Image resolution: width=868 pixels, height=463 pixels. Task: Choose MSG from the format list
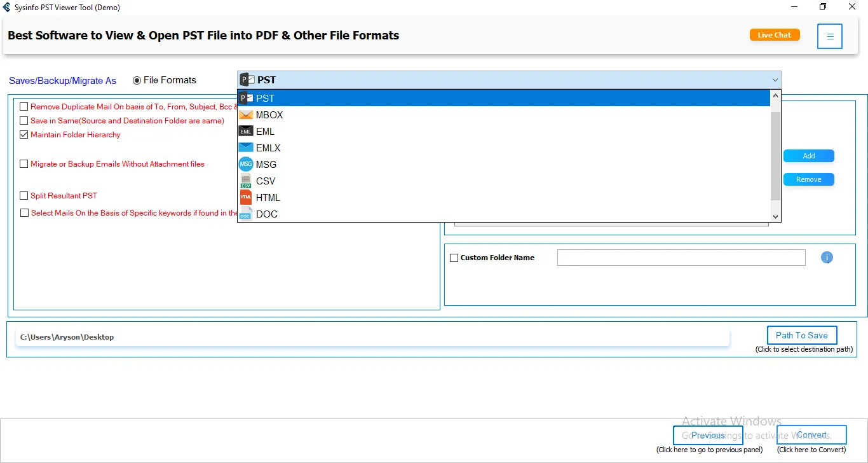[x=503, y=165]
